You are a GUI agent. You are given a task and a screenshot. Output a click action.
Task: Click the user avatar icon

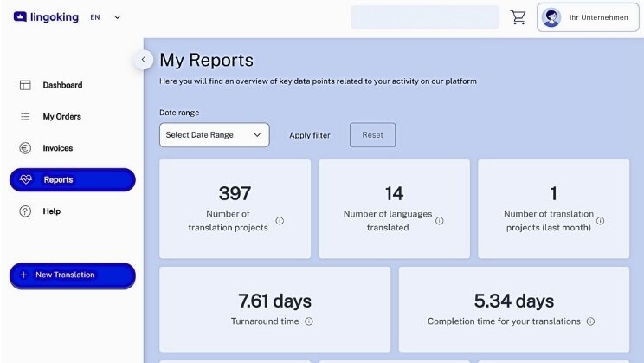(551, 17)
